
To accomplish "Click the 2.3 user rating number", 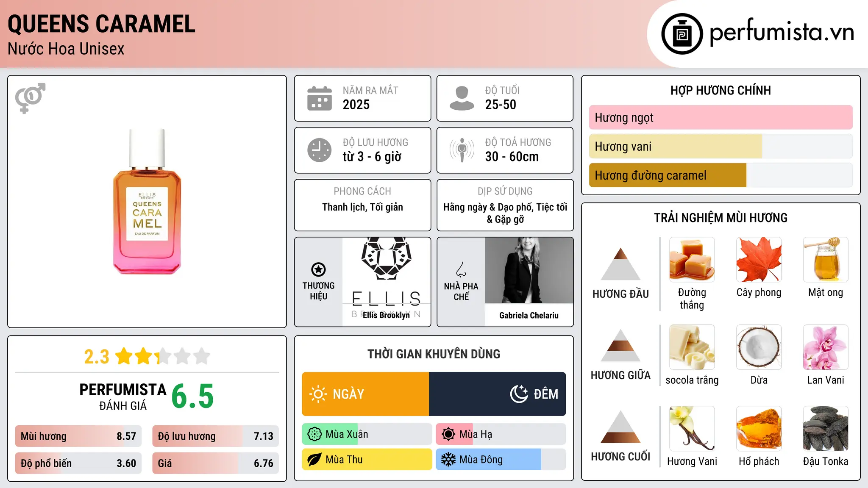I will [x=97, y=357].
